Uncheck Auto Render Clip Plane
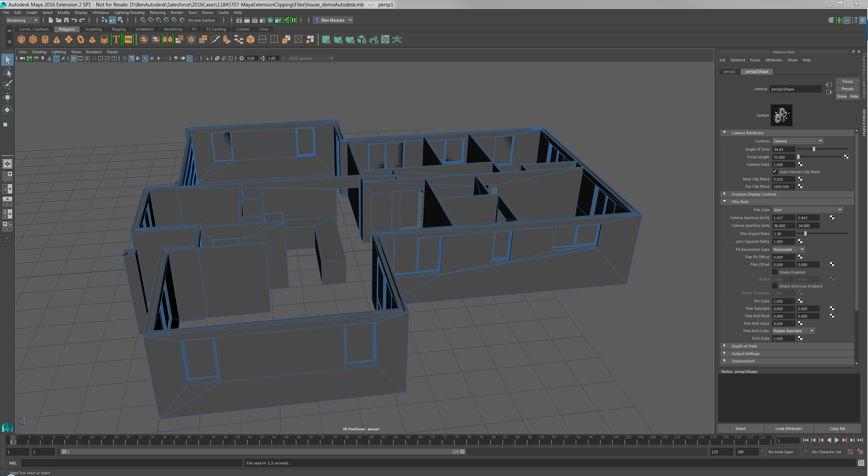This screenshot has width=868, height=476. click(775, 172)
